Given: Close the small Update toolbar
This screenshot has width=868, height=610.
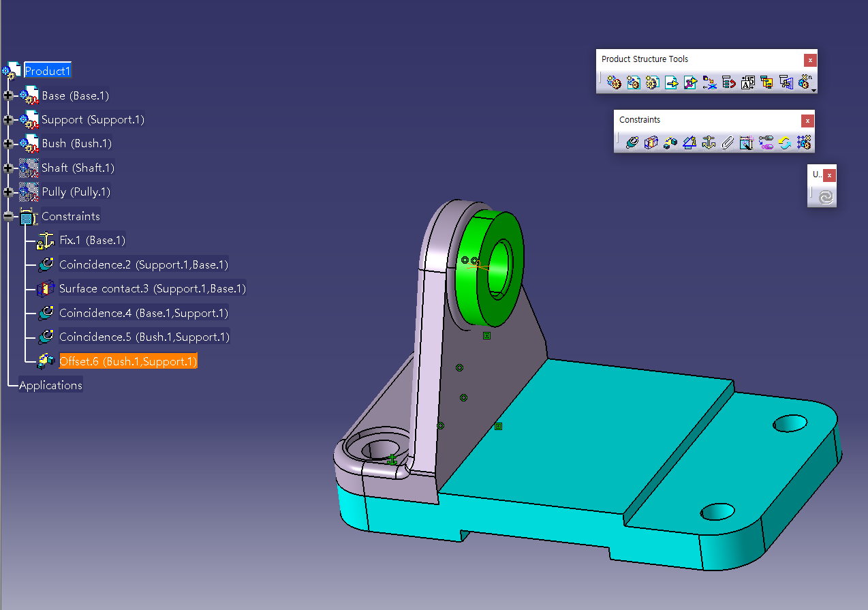Looking at the screenshot, I should (x=829, y=175).
